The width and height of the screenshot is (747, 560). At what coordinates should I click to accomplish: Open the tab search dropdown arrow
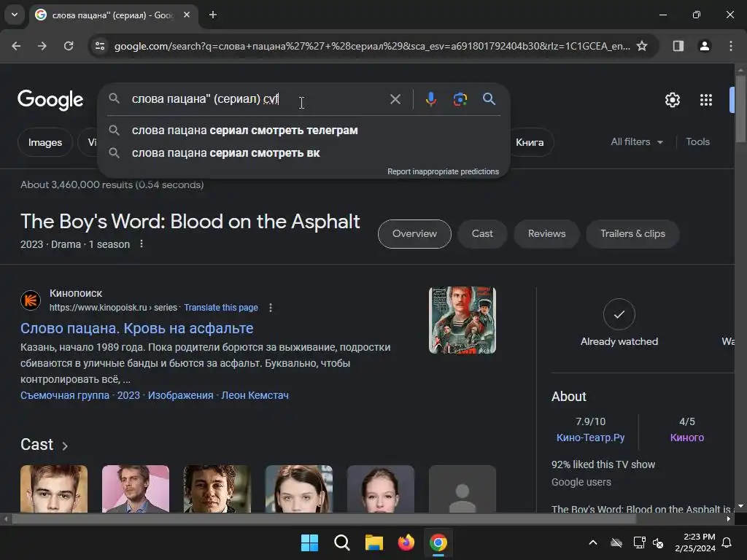pos(15,15)
